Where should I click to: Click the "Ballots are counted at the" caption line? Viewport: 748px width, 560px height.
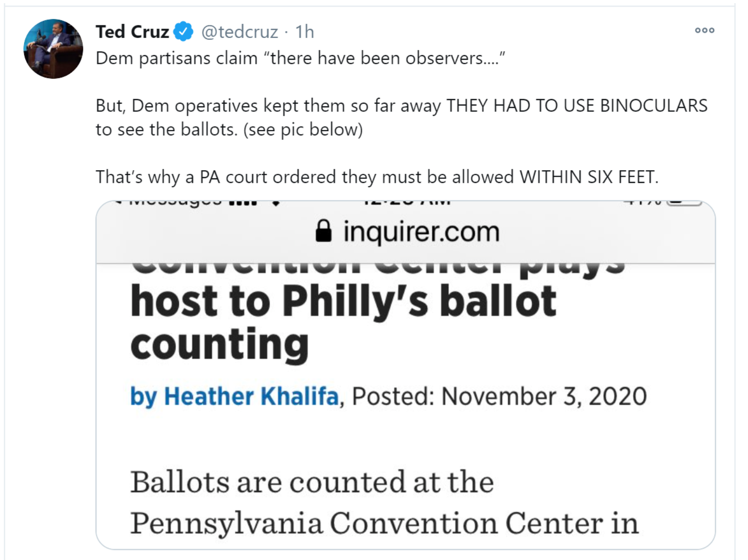(x=312, y=482)
